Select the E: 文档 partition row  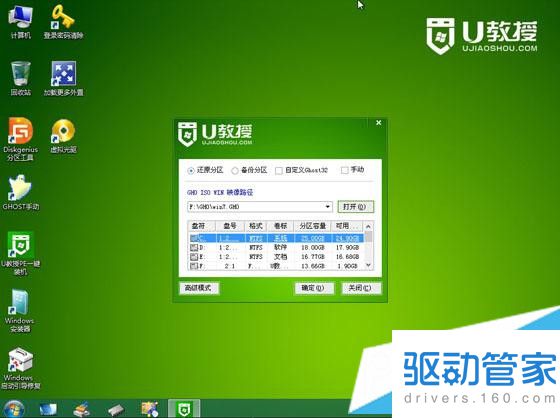[x=276, y=257]
